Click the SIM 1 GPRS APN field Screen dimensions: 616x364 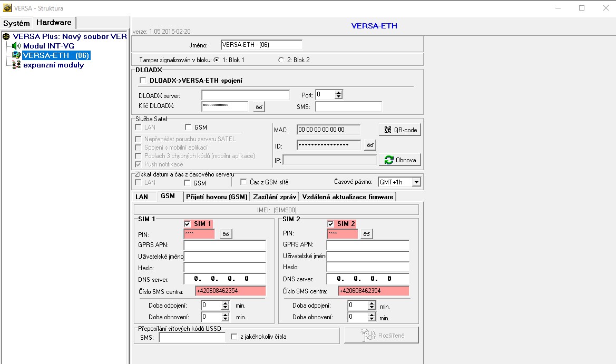[x=224, y=245]
